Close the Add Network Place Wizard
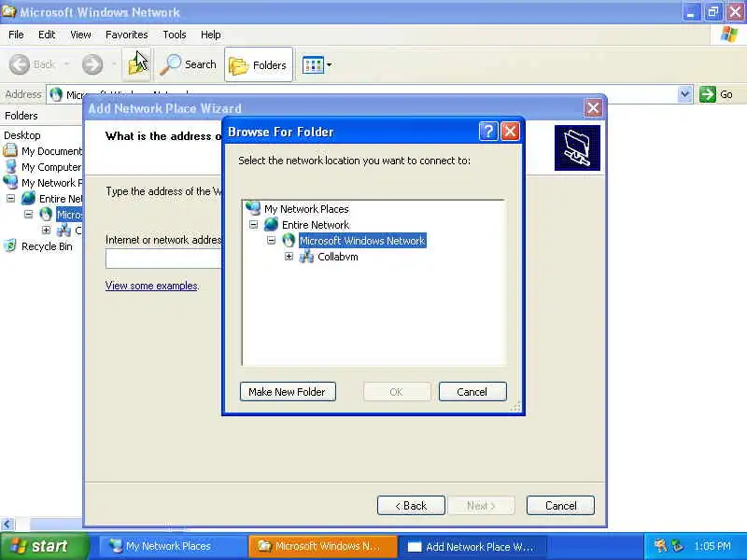747x560 pixels. [593, 108]
